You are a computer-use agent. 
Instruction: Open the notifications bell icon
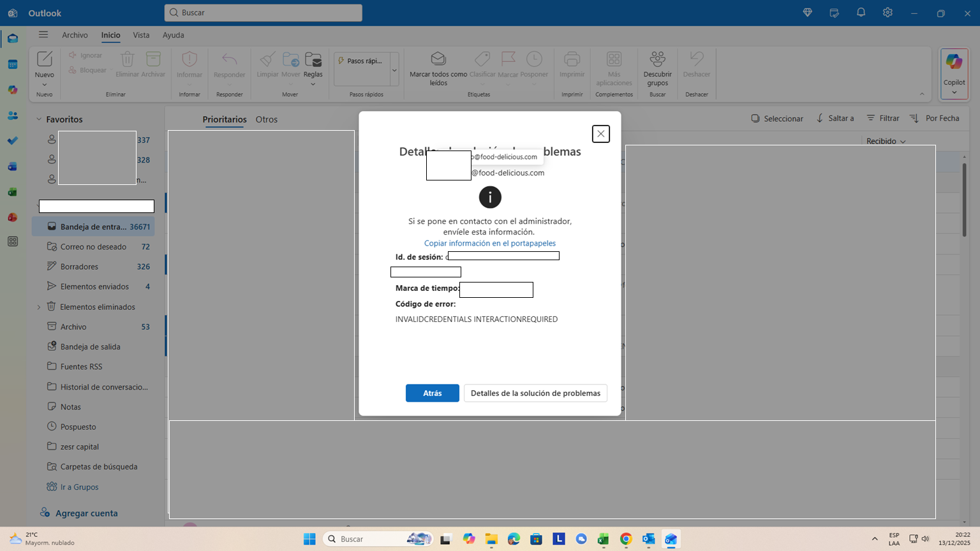tap(861, 13)
